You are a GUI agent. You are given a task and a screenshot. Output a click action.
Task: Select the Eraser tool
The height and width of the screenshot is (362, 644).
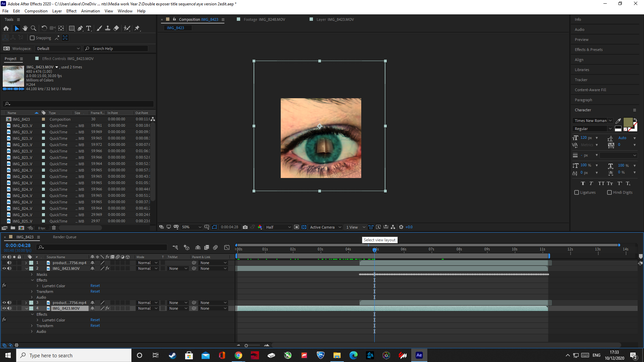(116, 28)
